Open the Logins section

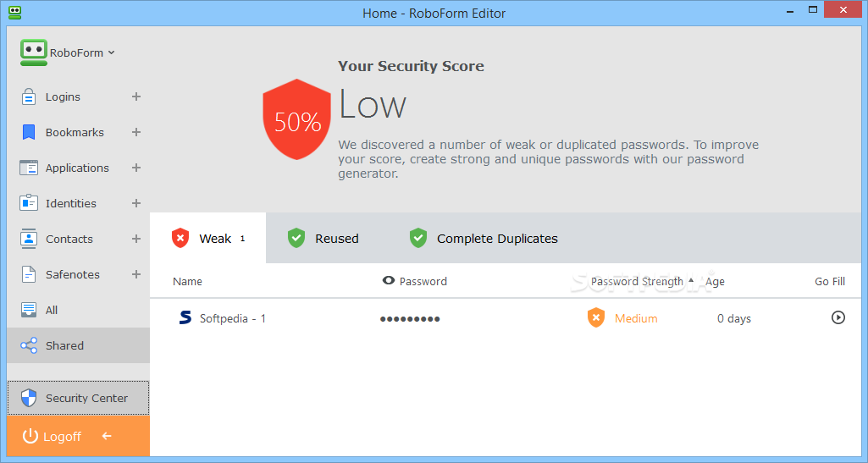[63, 96]
